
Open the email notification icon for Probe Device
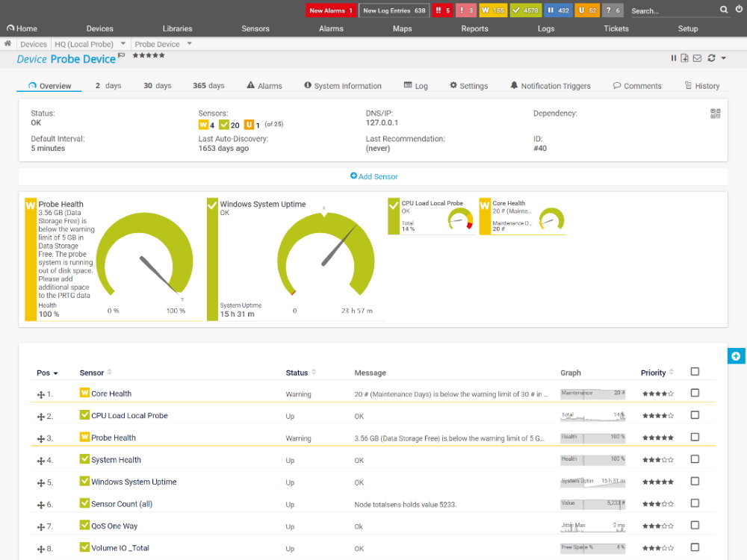[x=695, y=57]
